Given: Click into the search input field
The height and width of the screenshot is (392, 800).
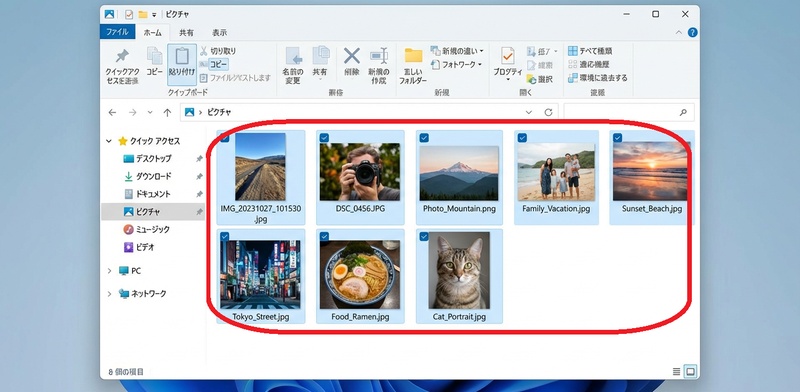Looking at the screenshot, I should [629, 112].
